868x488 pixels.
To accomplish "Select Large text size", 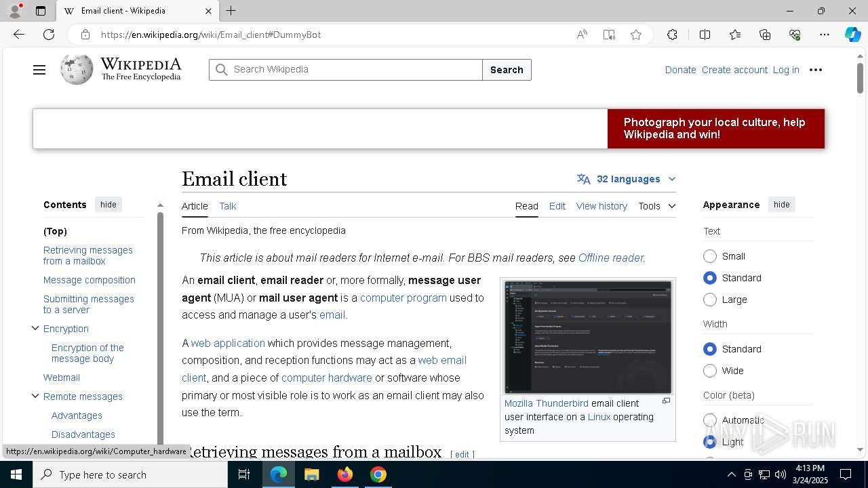I will click(x=710, y=300).
